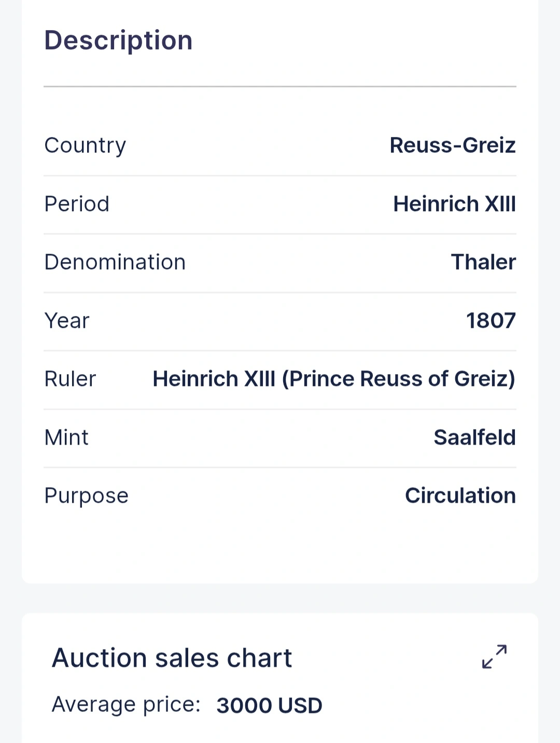Select the year 1807 value
Image resolution: width=560 pixels, height=743 pixels.
(x=491, y=321)
